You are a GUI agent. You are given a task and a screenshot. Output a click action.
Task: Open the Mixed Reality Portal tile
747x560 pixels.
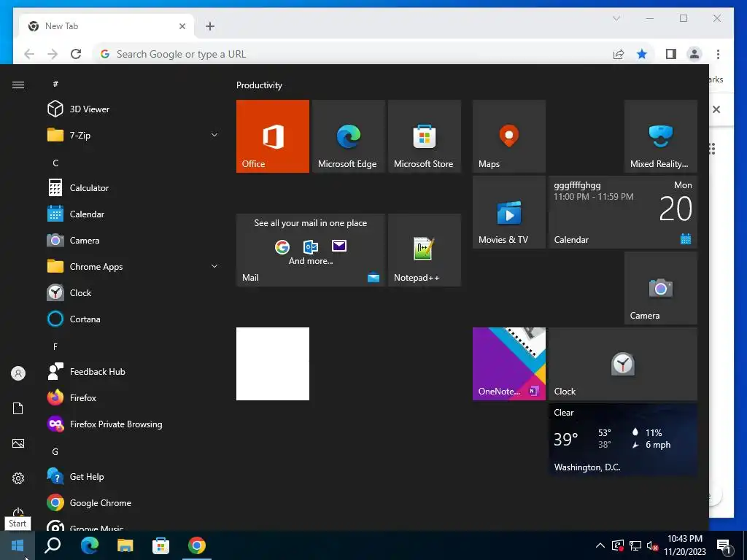pos(661,136)
